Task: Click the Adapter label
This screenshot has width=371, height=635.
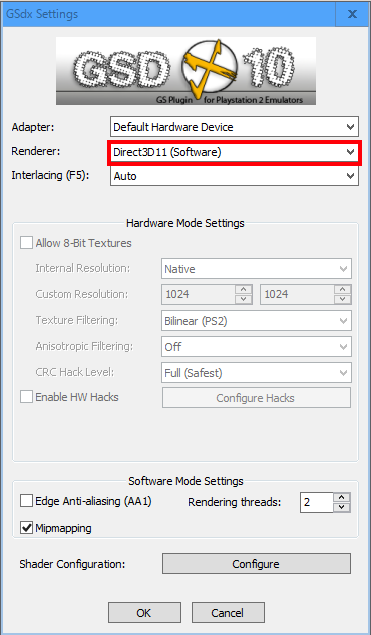Action: 33,127
